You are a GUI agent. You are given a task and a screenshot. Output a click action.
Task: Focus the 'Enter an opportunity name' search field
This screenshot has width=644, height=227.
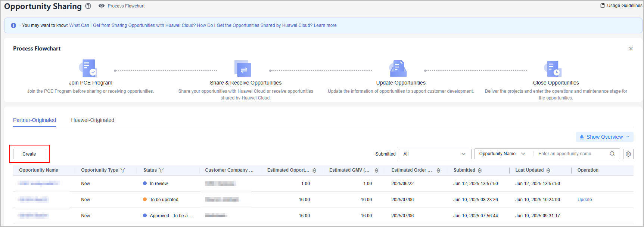[571, 154]
